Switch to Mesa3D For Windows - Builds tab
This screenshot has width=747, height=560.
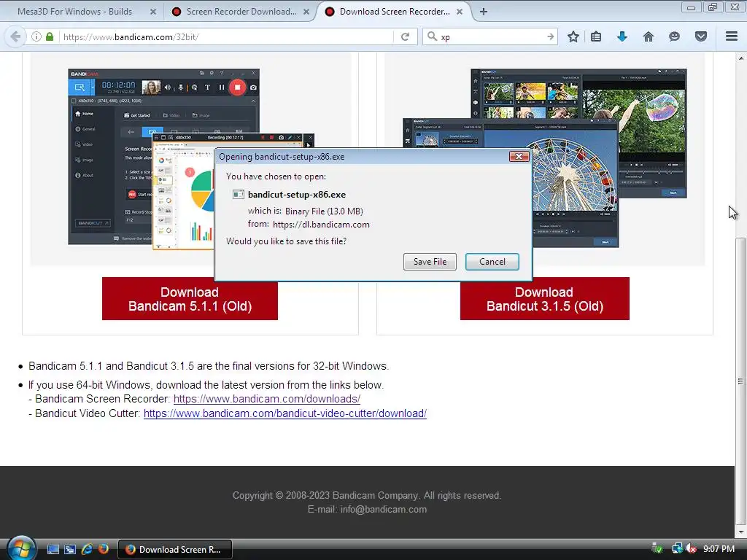[x=75, y=12]
